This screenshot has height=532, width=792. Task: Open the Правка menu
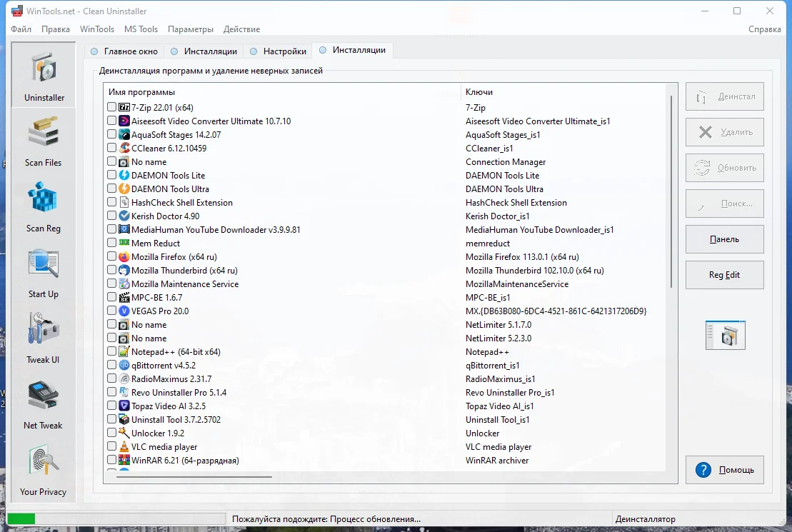point(56,29)
